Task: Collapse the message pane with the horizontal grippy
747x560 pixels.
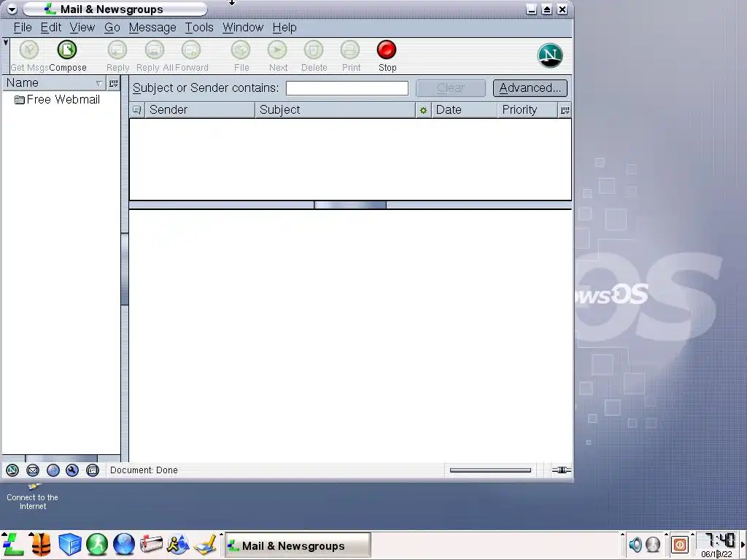Action: click(350, 205)
